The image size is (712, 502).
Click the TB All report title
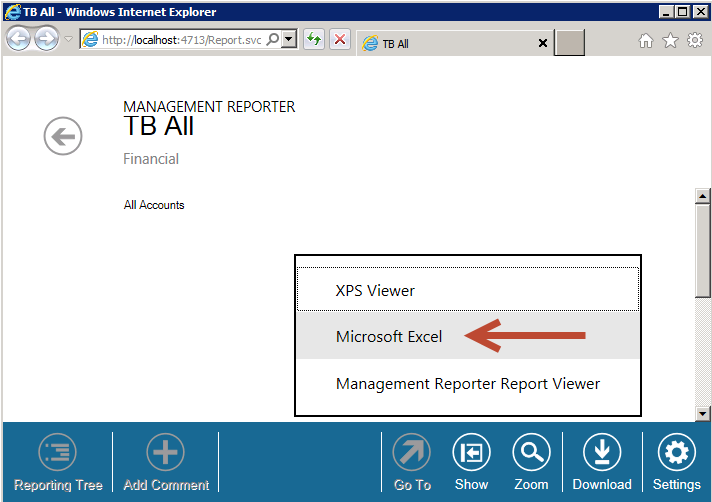158,126
